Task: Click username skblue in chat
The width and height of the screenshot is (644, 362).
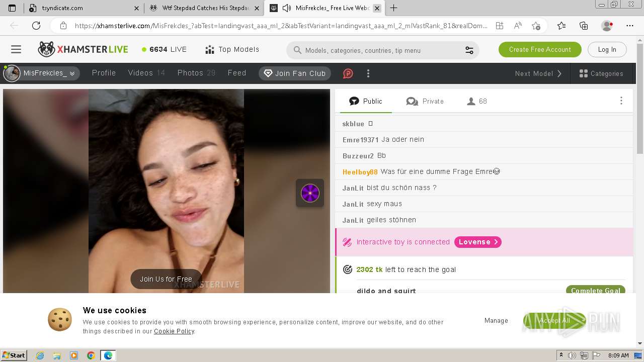Action: [353, 124]
